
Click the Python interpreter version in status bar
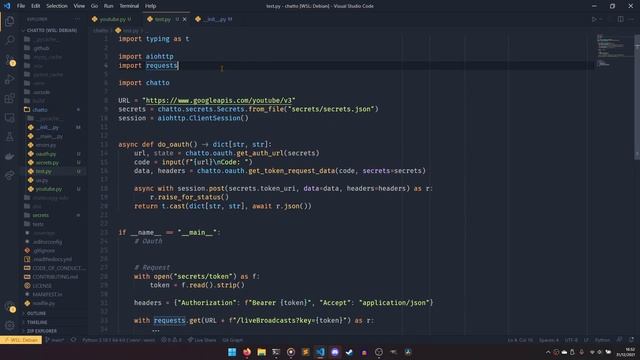pyautogui.click(x=118, y=340)
